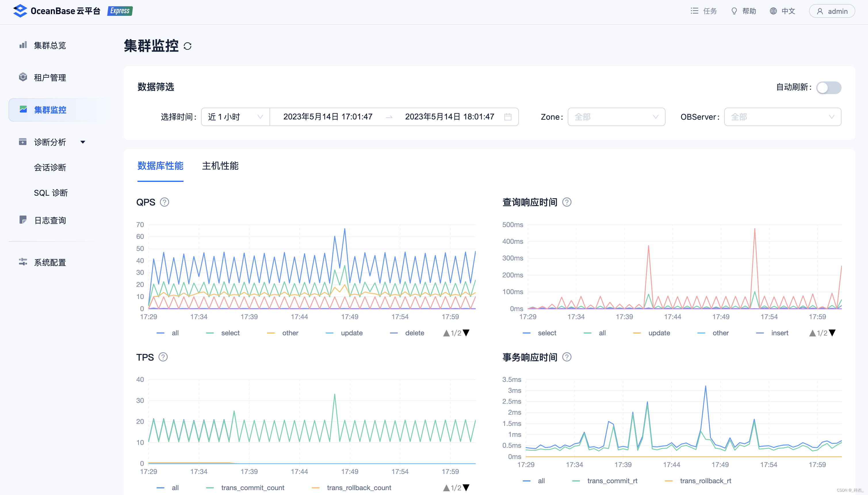The width and height of the screenshot is (868, 495).
Task: Click the OceanBase 云平台 title text
Action: click(66, 11)
